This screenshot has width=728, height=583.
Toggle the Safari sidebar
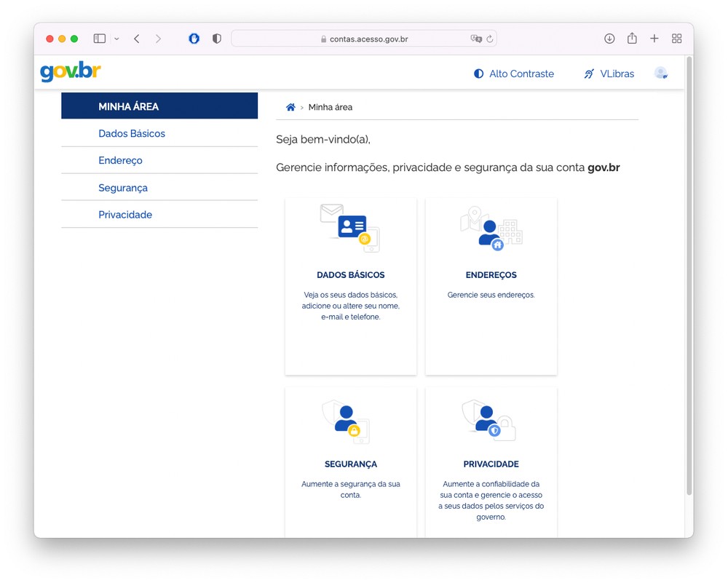point(100,39)
